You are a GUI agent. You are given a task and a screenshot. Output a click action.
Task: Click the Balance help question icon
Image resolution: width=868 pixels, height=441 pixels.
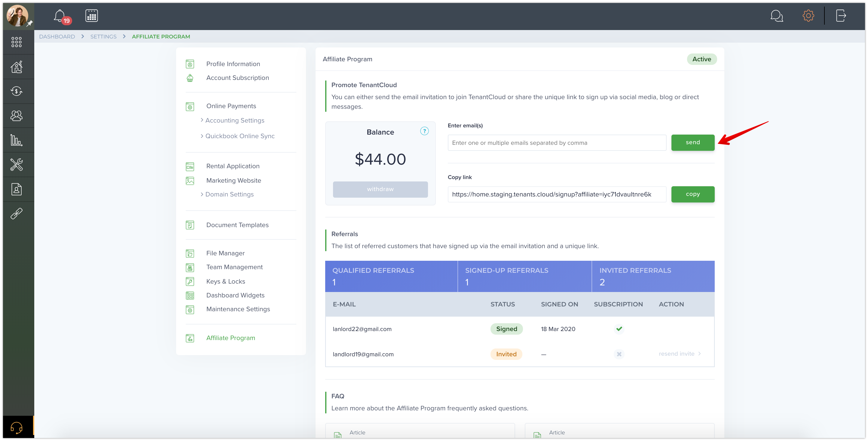(x=424, y=131)
